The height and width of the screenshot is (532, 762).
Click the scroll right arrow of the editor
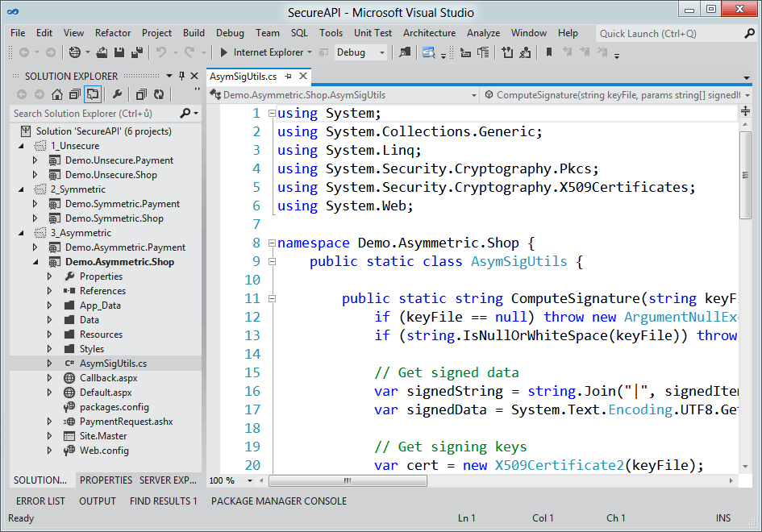731,480
